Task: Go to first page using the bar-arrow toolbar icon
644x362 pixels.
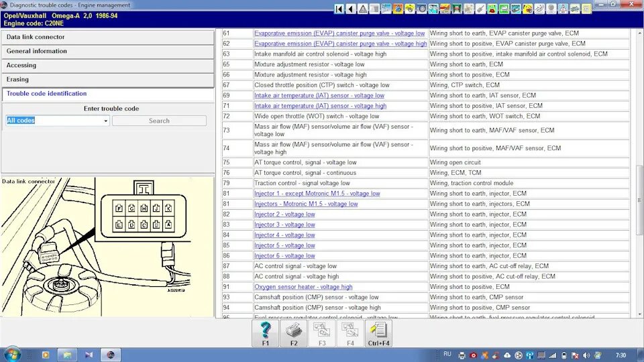Action: [339, 9]
